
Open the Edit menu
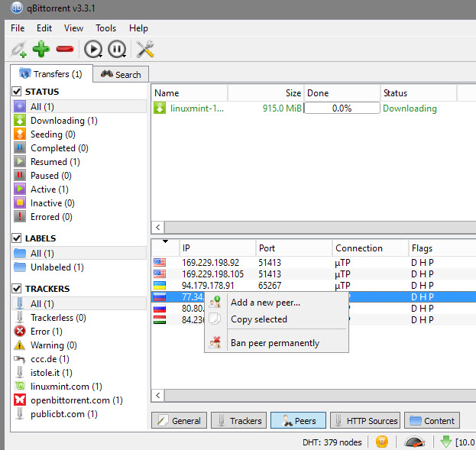(x=44, y=28)
